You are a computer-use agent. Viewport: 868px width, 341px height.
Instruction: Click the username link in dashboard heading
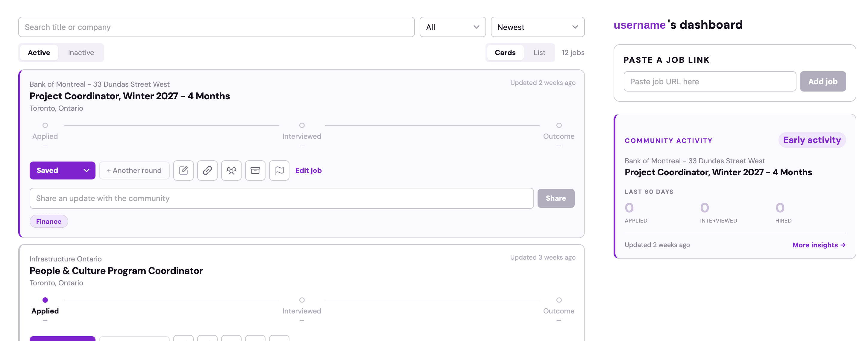(x=639, y=25)
